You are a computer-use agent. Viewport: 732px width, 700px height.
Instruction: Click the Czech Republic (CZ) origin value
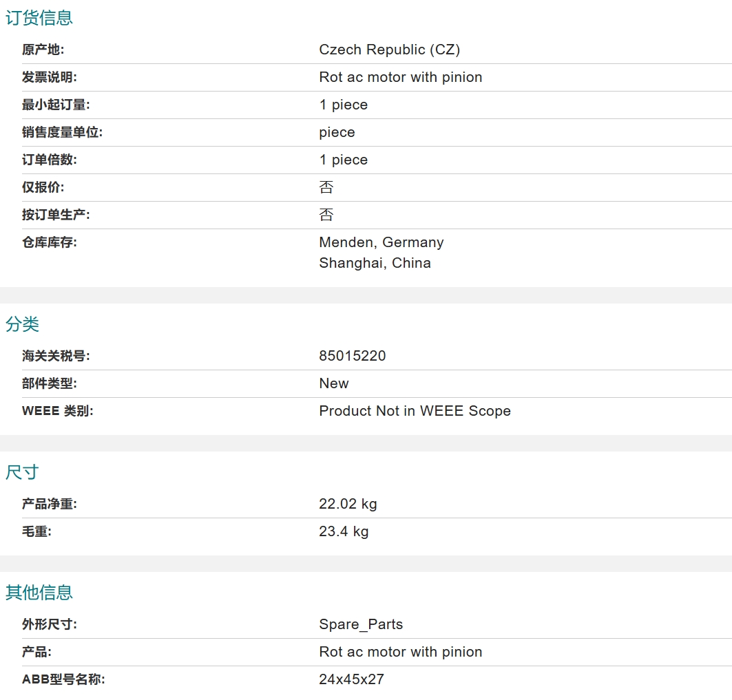[389, 50]
